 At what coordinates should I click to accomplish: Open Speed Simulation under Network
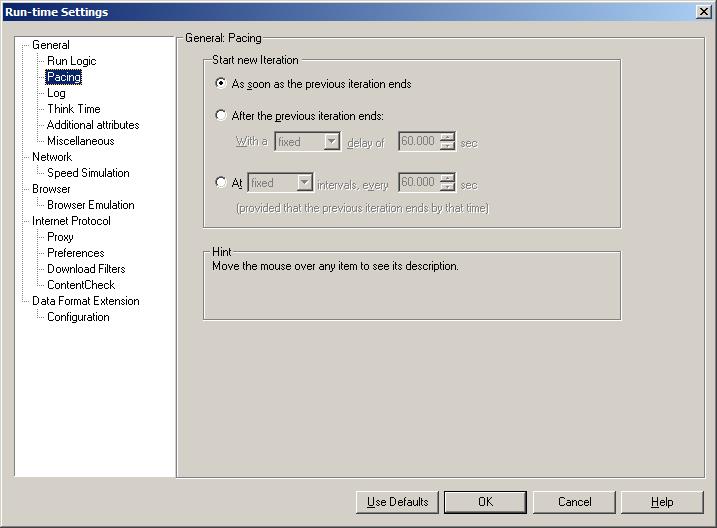tap(88, 173)
